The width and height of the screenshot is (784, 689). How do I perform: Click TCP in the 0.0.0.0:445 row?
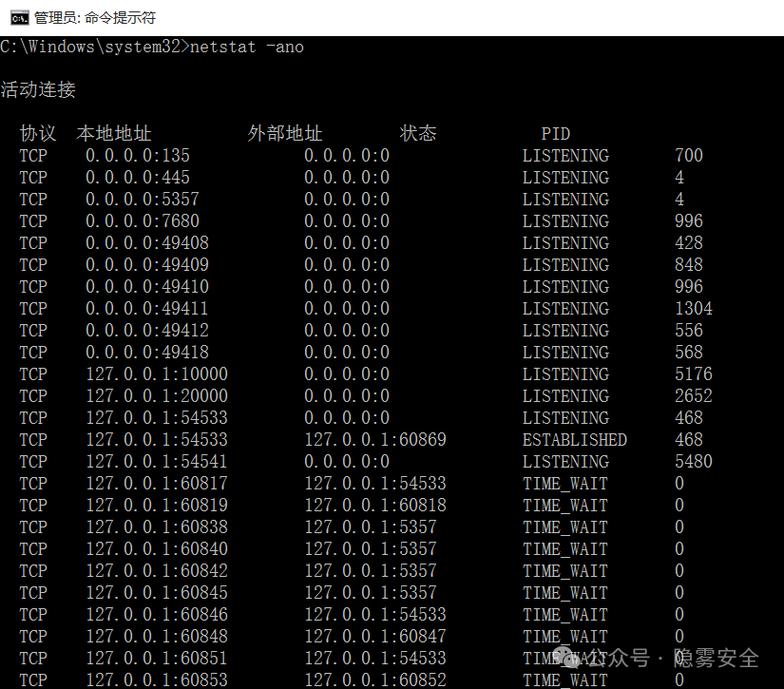coord(33,178)
